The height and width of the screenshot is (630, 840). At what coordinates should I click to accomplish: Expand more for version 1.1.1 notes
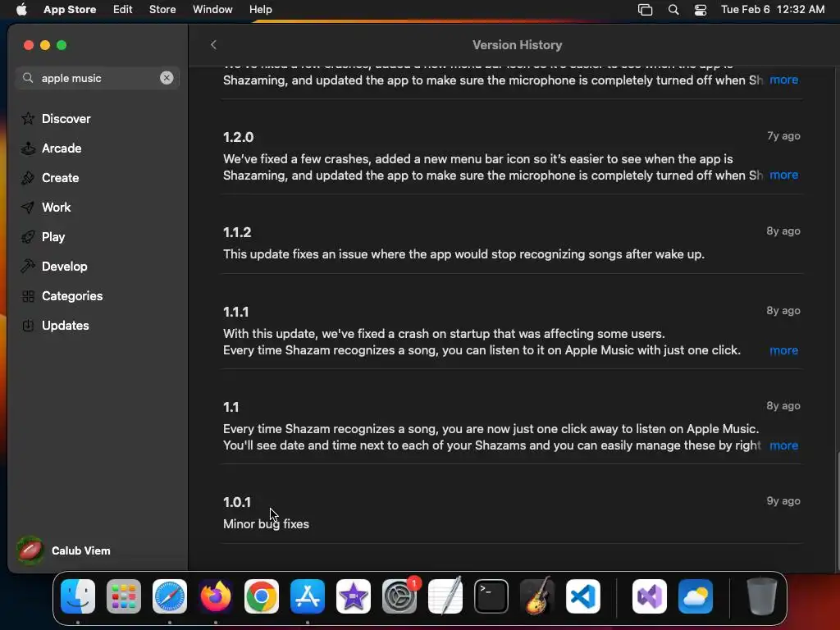coord(783,350)
